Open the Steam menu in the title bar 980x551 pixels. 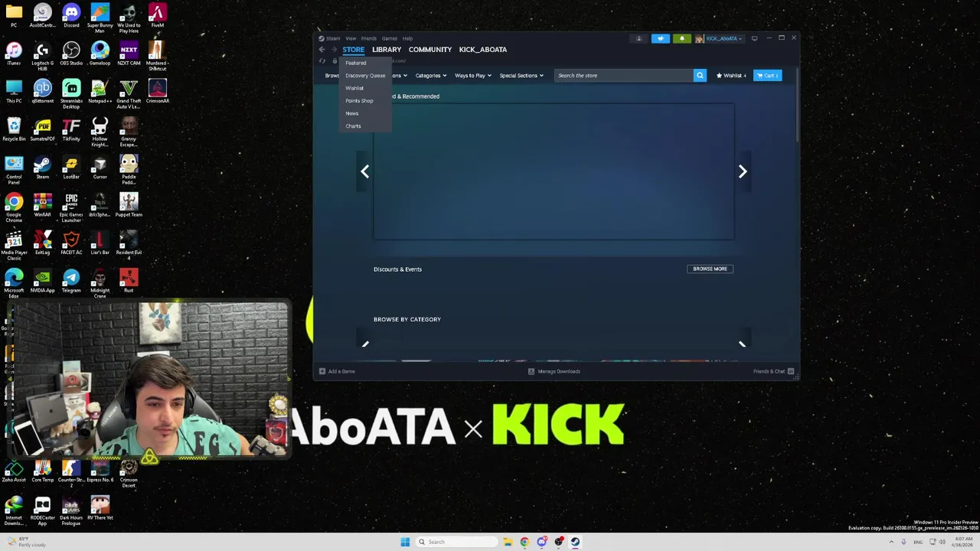pos(331,38)
